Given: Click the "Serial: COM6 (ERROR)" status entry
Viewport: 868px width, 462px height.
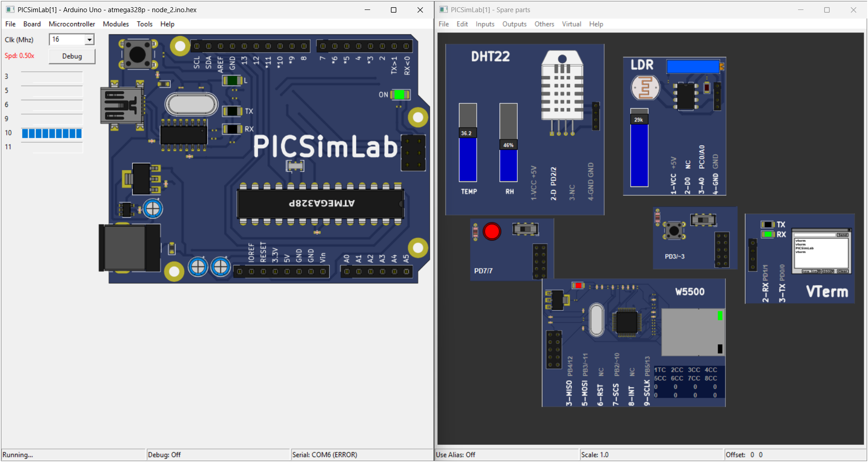Looking at the screenshot, I should [325, 455].
